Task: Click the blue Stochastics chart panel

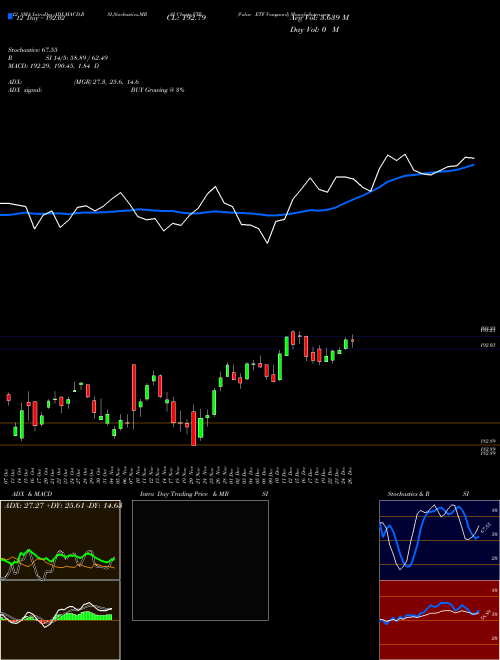Action: tap(439, 540)
